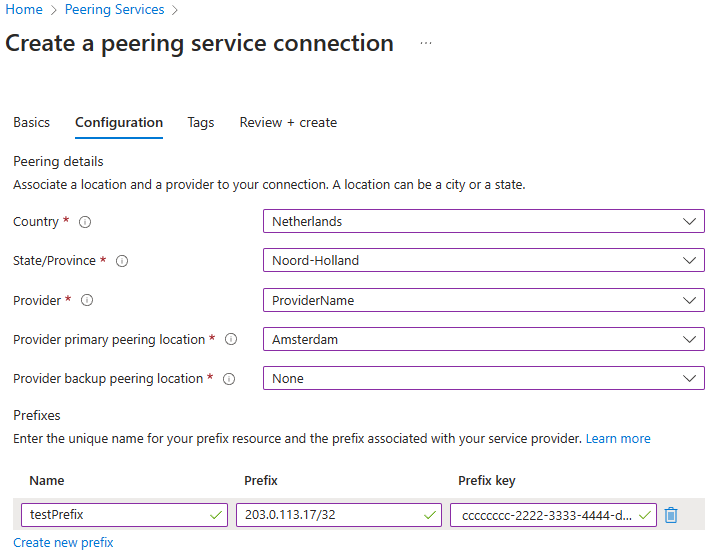Open the Peering Services breadcrumb link

114,9
